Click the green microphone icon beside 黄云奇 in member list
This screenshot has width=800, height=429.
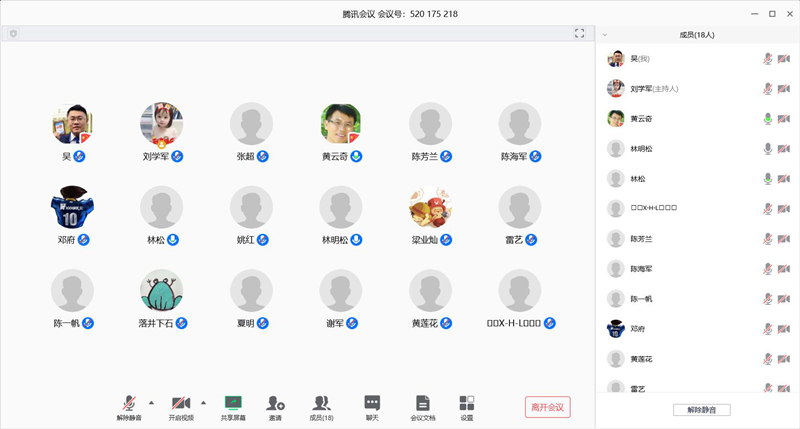coord(768,119)
